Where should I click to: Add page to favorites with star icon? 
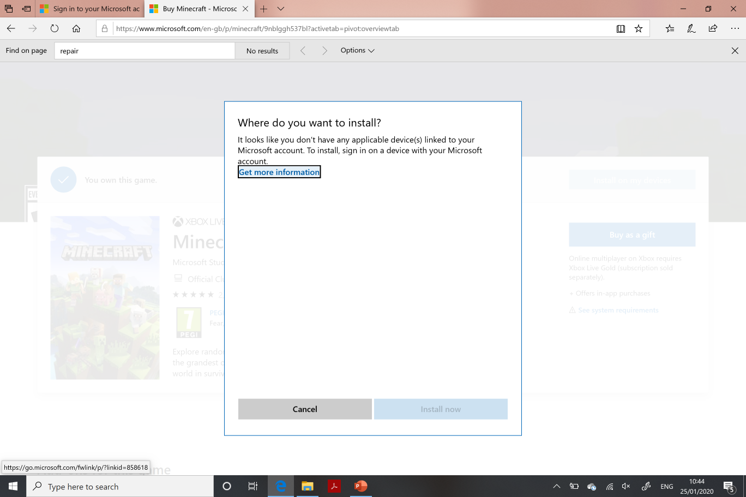[638, 29]
